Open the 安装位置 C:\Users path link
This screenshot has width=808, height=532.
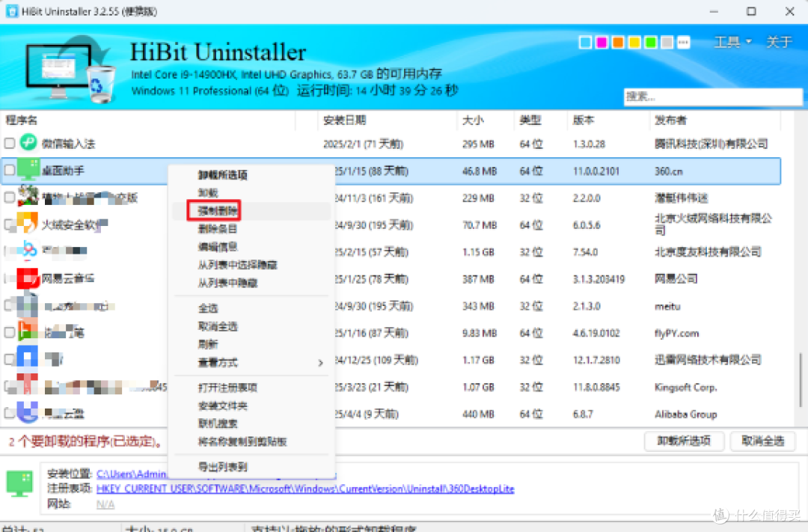click(132, 474)
